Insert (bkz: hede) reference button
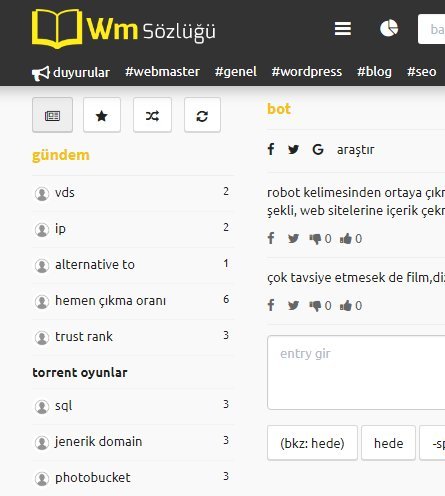The image size is (445, 496). pos(312,443)
